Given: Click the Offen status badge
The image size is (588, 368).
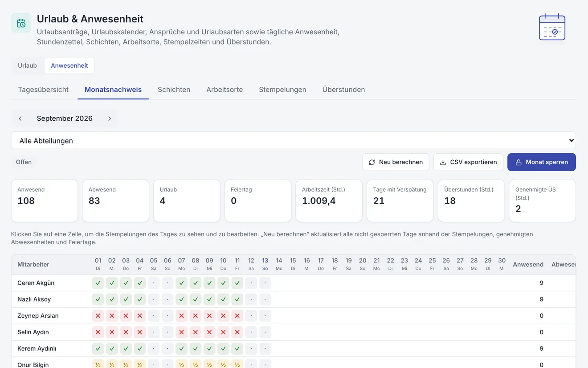Looking at the screenshot, I should [x=24, y=162].
